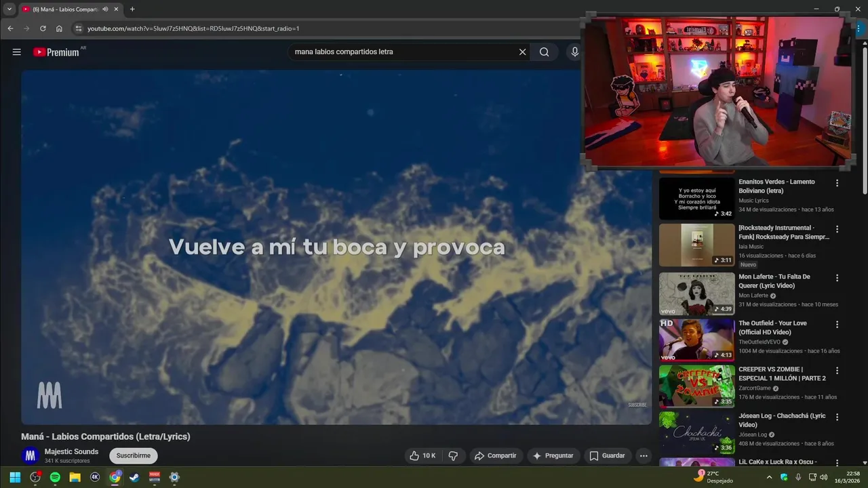Open options for Mon Laferte video
The image size is (868, 488).
837,278
